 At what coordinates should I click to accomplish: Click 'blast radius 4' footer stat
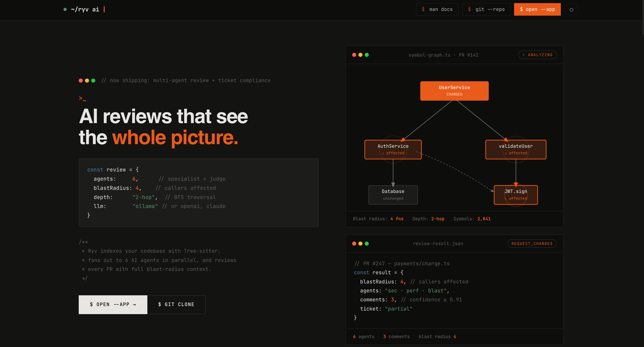tap(437, 337)
